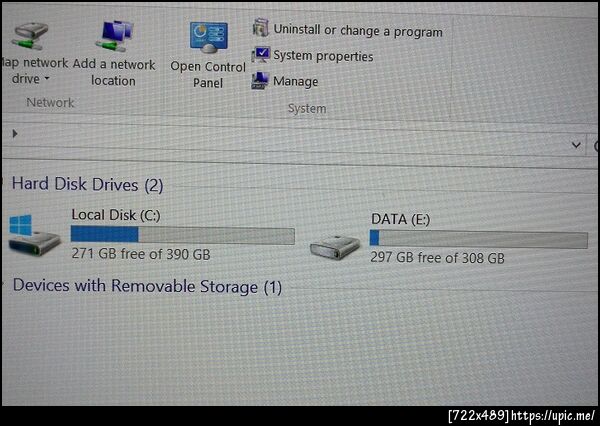This screenshot has width=600, height=426.
Task: Click the System properties text button
Action: (323, 56)
